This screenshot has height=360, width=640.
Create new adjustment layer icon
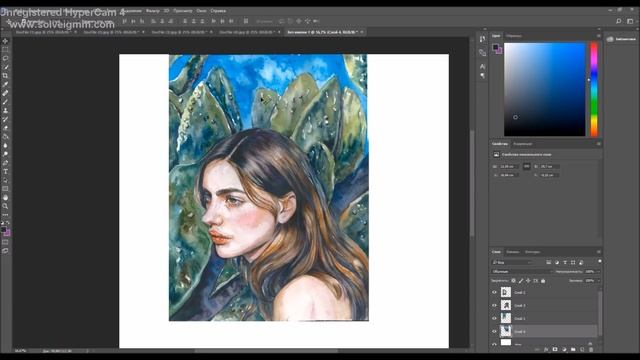click(564, 350)
